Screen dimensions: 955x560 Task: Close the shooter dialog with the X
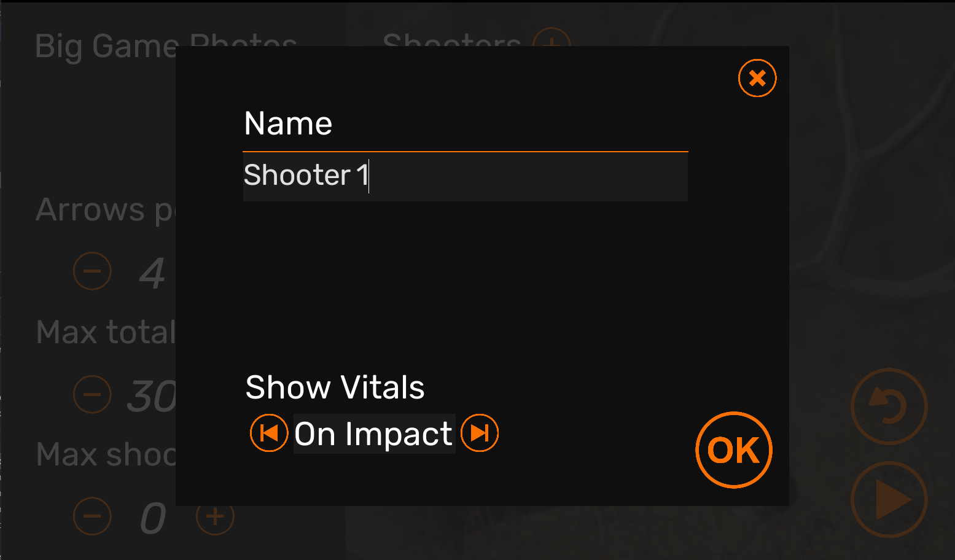pyautogui.click(x=757, y=78)
